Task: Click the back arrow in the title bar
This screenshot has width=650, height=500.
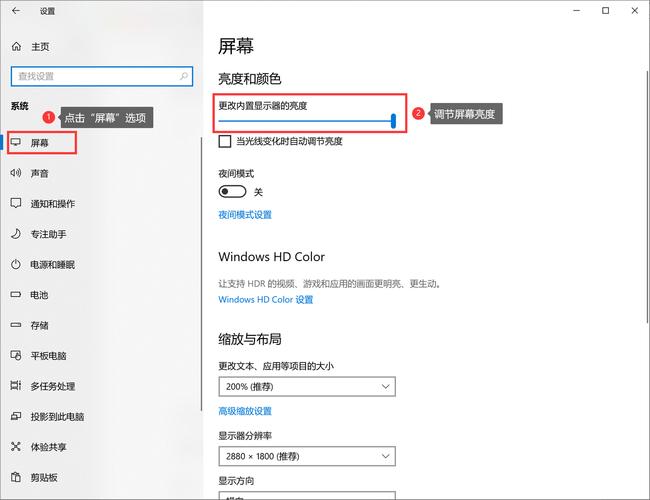Action: point(16,11)
